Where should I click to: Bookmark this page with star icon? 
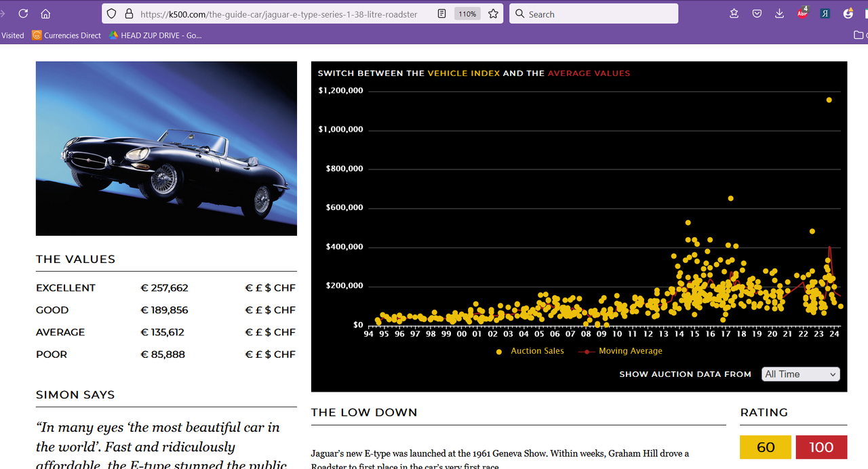pyautogui.click(x=493, y=14)
